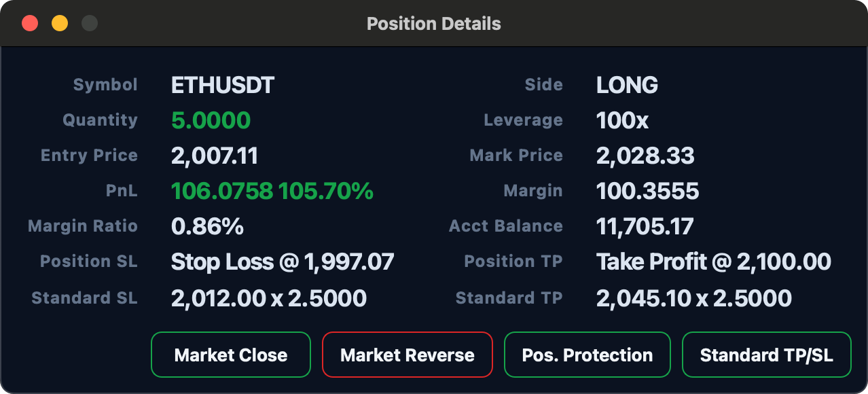Click the Side label
868x394 pixels.
tap(544, 85)
